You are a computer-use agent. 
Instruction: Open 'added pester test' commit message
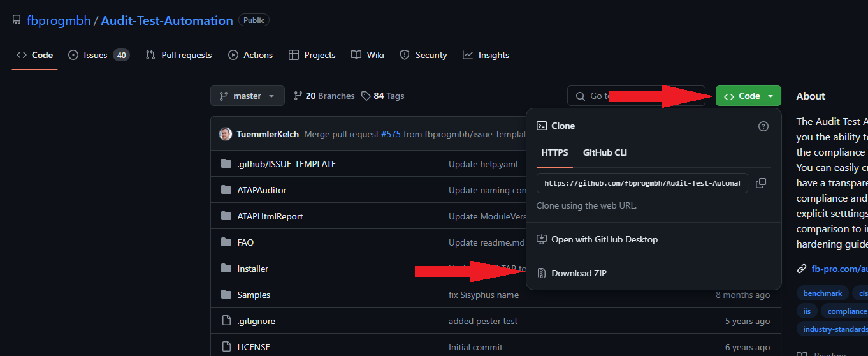click(483, 321)
